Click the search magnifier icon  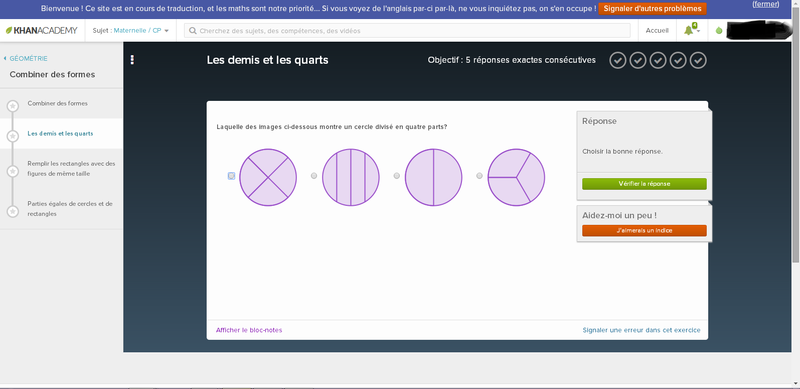point(193,31)
